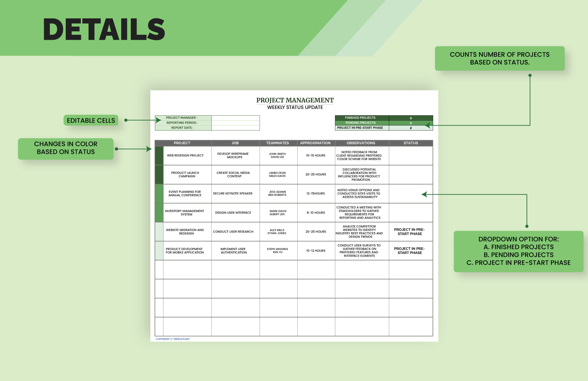Click the James Dean Miles Davis cell

pyautogui.click(x=279, y=175)
